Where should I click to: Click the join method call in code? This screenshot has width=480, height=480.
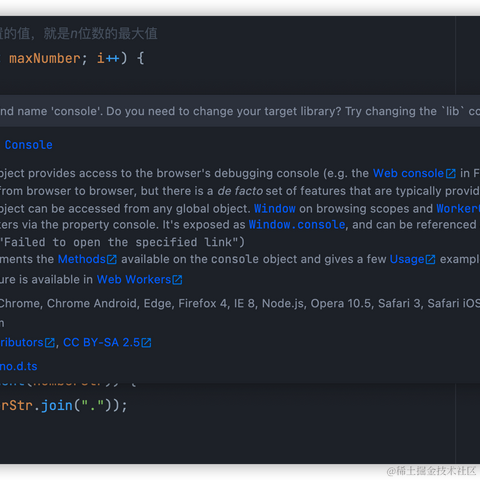click(57, 406)
